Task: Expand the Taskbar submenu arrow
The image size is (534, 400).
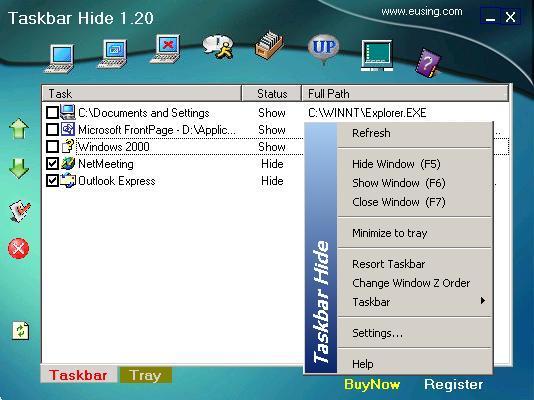Action: [483, 301]
